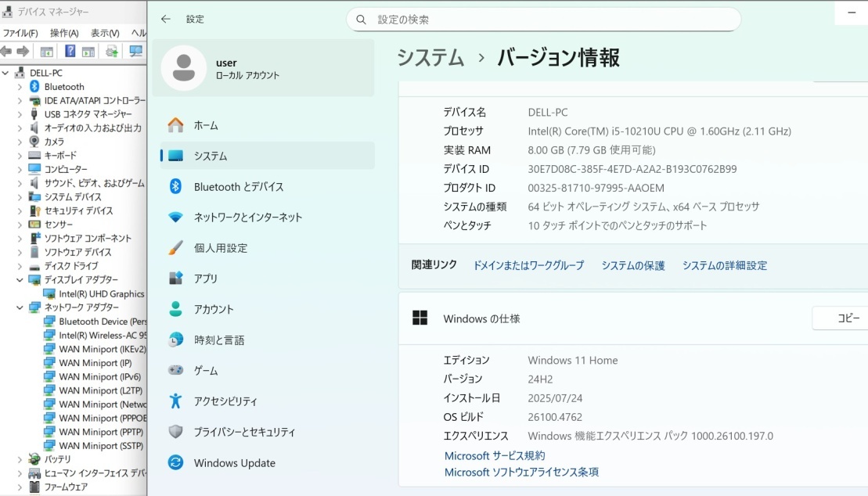
Task: Select the システム デバイス tree item
Action: pyautogui.click(x=73, y=197)
